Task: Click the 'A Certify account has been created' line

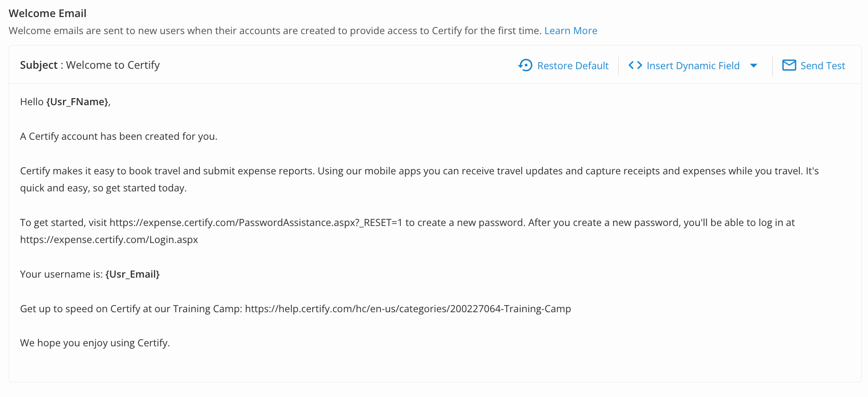Action: [x=118, y=136]
